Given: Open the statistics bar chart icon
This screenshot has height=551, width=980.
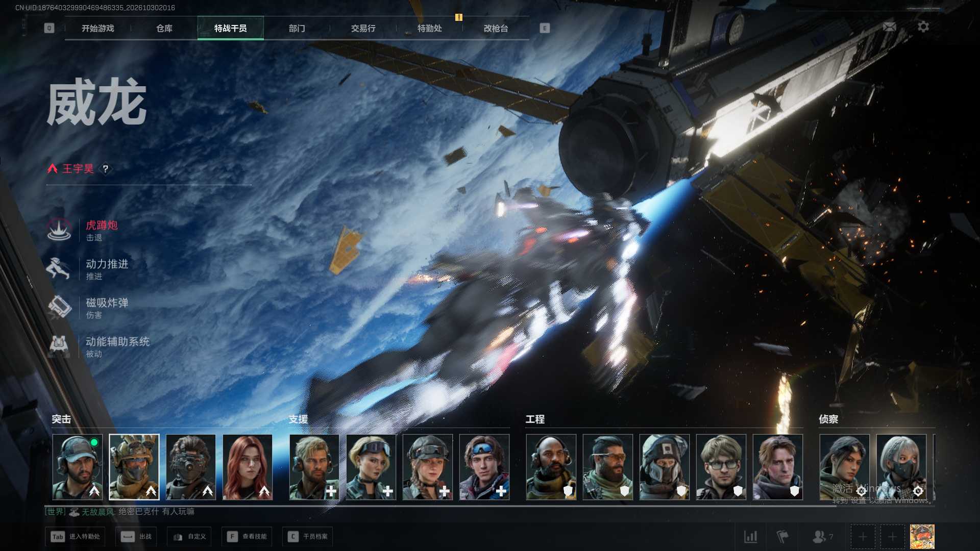Looking at the screenshot, I should 750,537.
